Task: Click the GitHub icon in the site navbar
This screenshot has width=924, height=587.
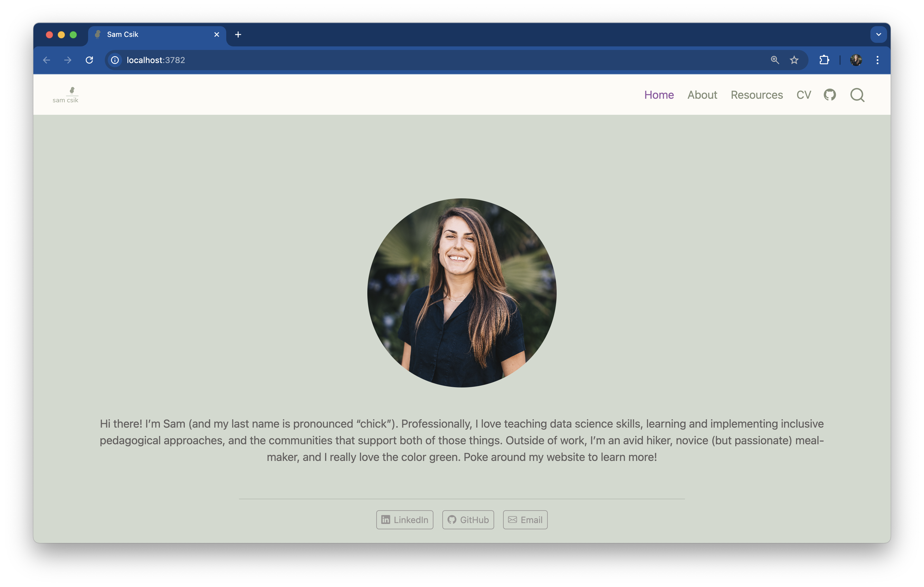Action: pyautogui.click(x=830, y=95)
